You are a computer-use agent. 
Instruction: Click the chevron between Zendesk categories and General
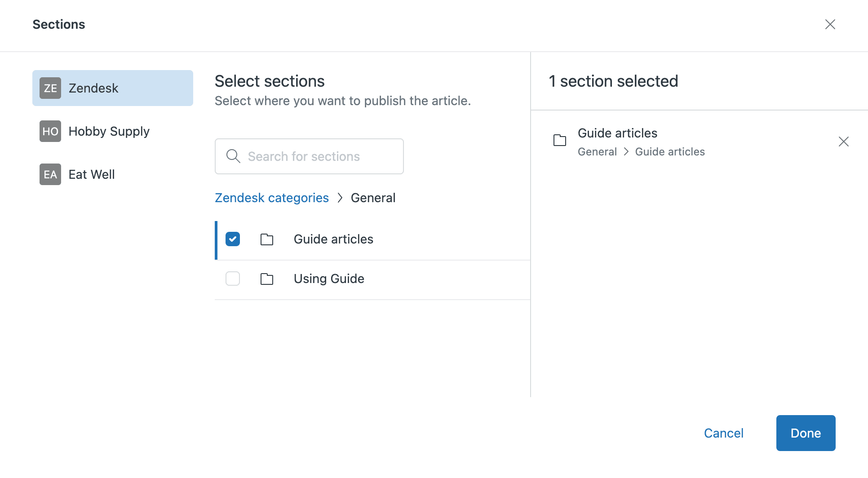click(x=341, y=198)
